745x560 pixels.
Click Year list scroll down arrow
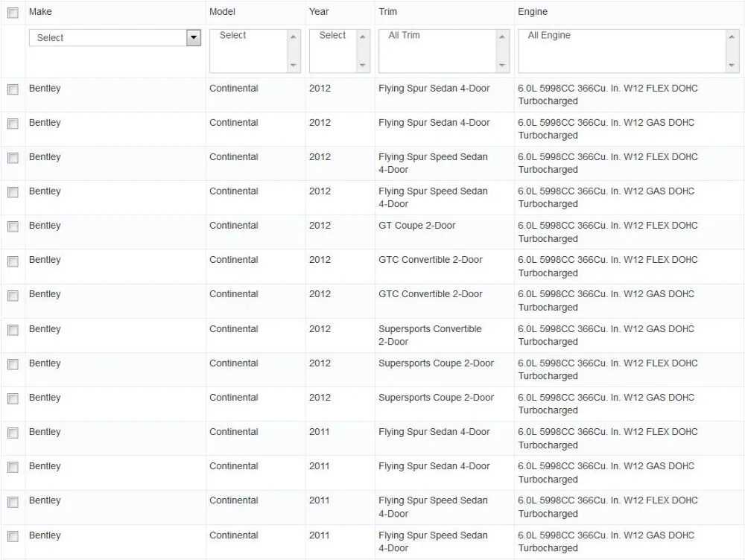(363, 65)
